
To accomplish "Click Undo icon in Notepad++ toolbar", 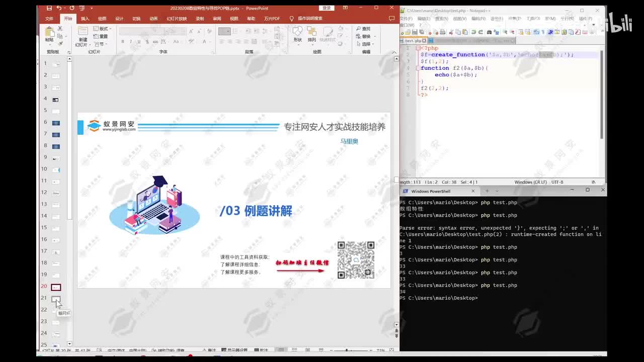I will 473,32.
